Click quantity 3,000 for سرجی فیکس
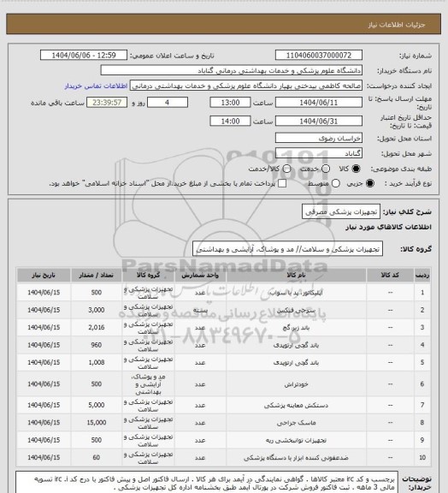 tap(96, 310)
